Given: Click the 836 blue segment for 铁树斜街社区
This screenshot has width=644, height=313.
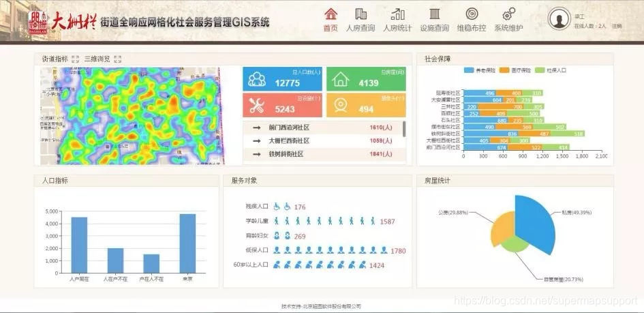Looking at the screenshot, I should 491,134.
